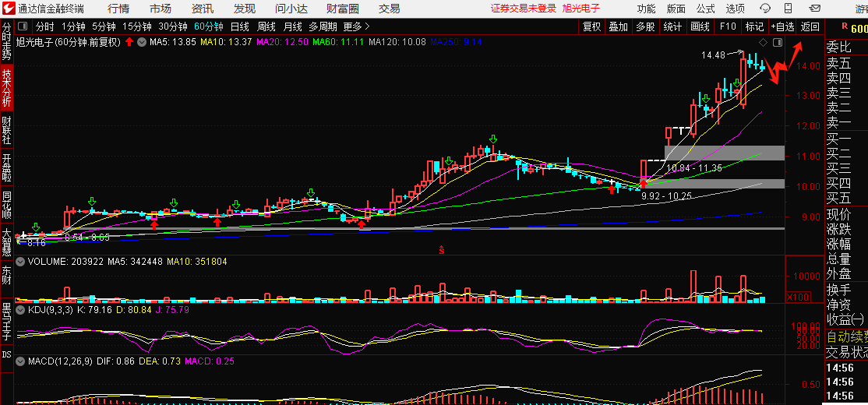Image resolution: width=868 pixels, height=405 pixels.
Task: Open the 分时走势 sidebar tab
Action: 7,41
